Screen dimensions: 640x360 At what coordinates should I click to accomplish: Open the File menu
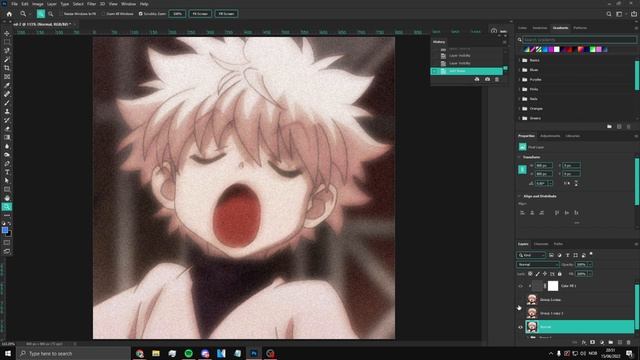[14, 4]
